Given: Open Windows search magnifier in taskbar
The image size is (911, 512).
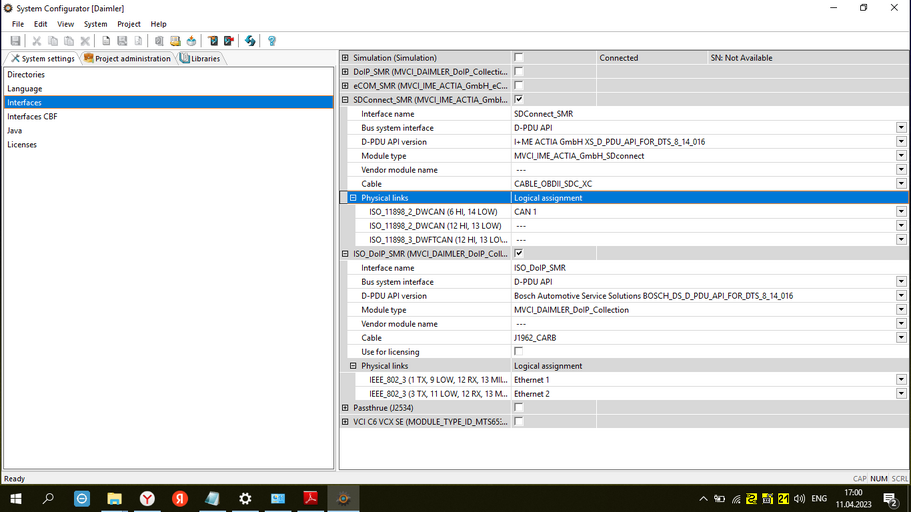Looking at the screenshot, I should [48, 499].
